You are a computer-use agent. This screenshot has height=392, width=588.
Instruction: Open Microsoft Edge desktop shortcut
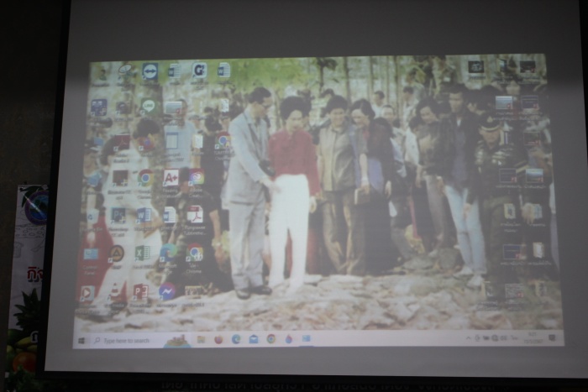[x=168, y=253]
